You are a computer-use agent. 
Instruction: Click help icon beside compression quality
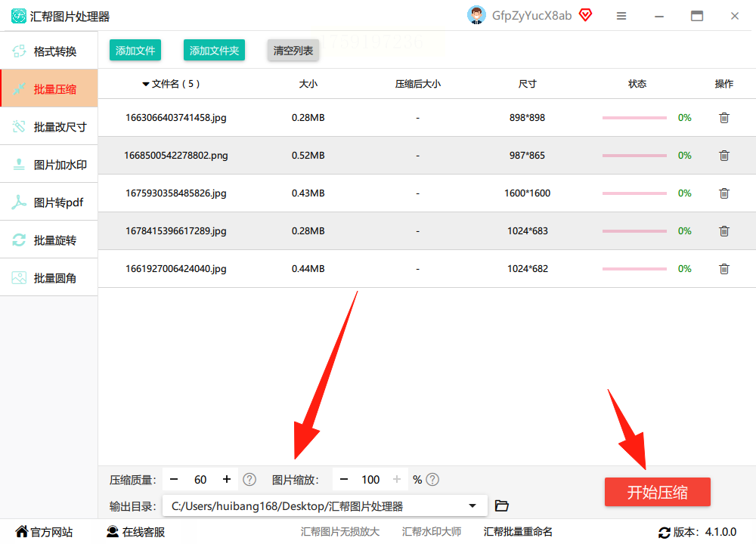tap(249, 480)
